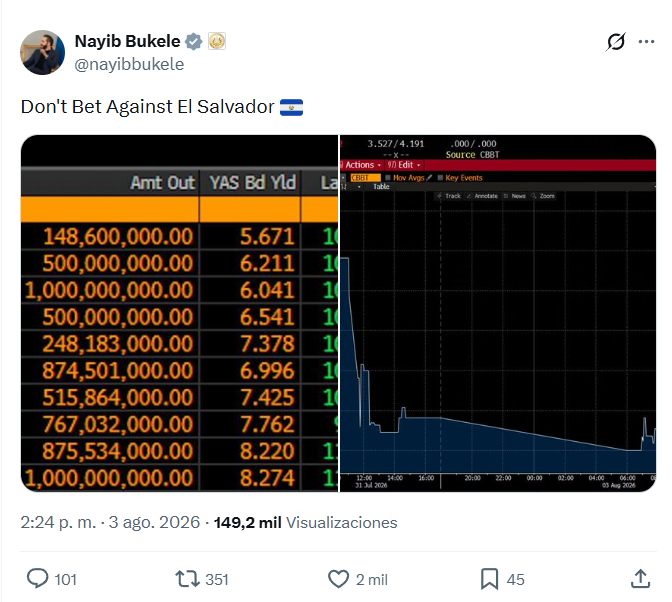Click the Nayib Bukele display name
This screenshot has width=672, height=602.
127,41
